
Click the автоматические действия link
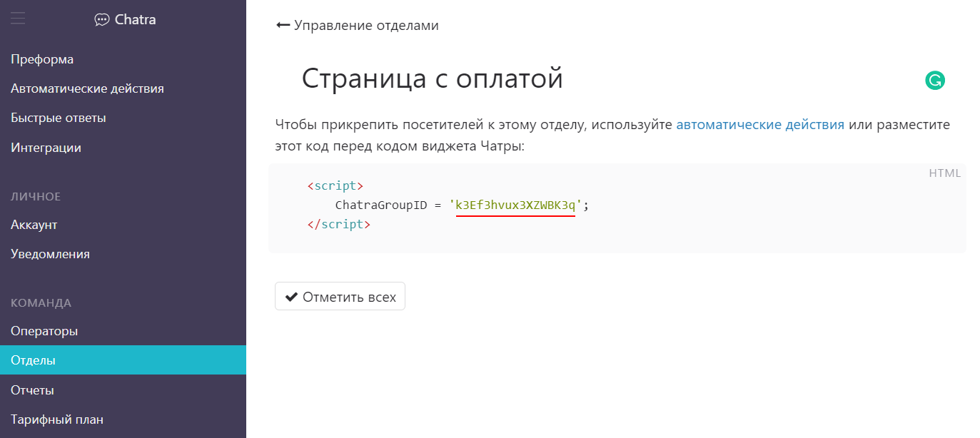pyautogui.click(x=759, y=123)
